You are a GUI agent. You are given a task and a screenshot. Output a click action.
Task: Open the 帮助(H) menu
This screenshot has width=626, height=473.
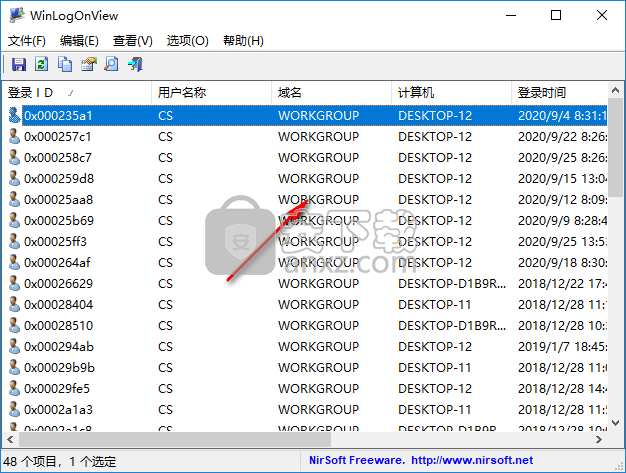click(243, 41)
